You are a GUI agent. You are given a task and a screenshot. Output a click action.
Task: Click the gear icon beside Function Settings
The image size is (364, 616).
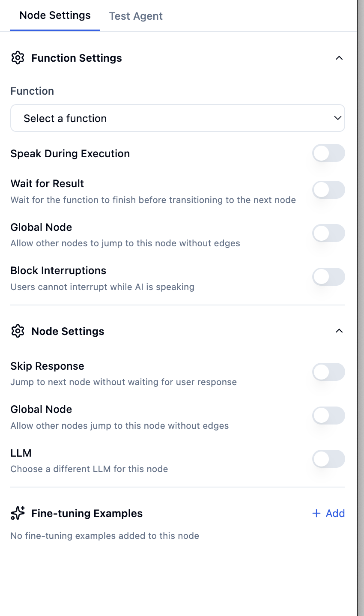(18, 58)
